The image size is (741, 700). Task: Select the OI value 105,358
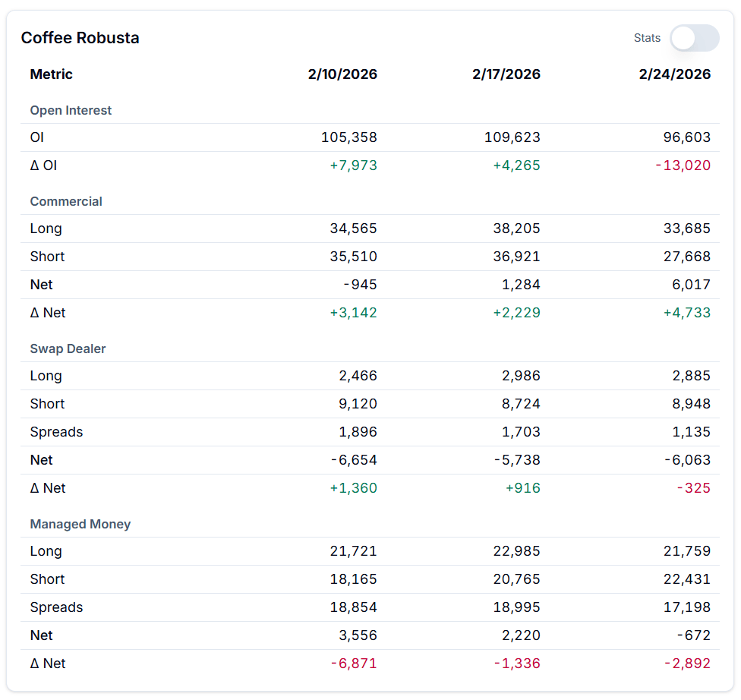click(349, 138)
